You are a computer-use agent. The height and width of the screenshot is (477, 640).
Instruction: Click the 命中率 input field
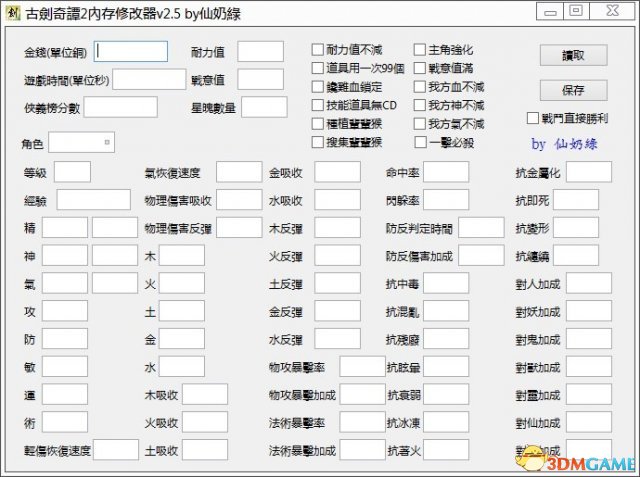click(x=446, y=172)
